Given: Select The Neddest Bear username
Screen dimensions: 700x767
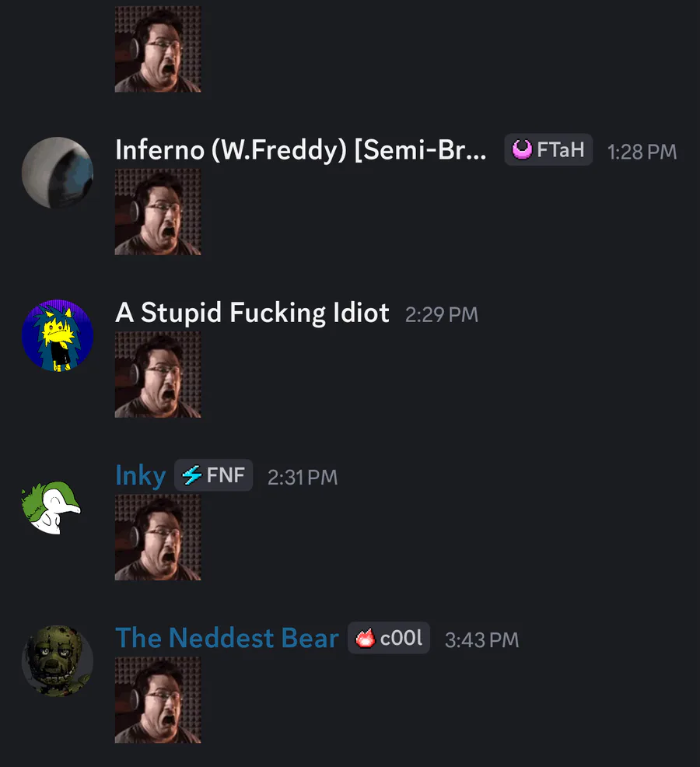Looking at the screenshot, I should (227, 638).
